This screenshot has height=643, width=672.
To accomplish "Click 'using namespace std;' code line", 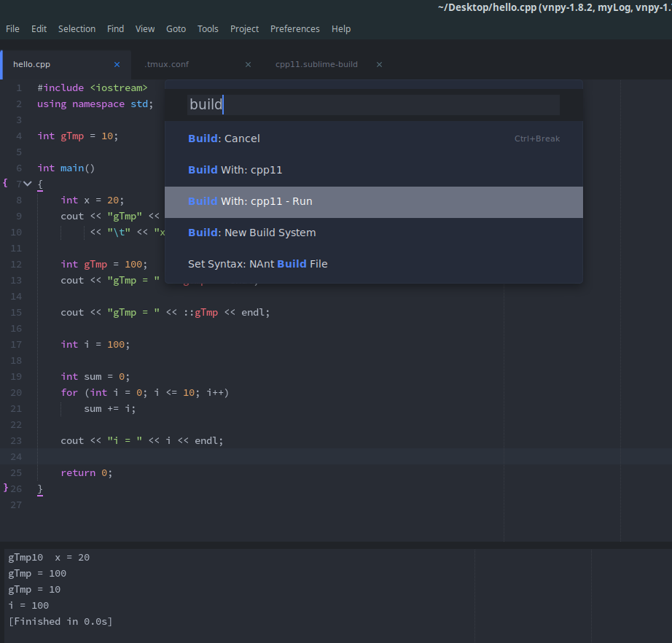I will (95, 104).
